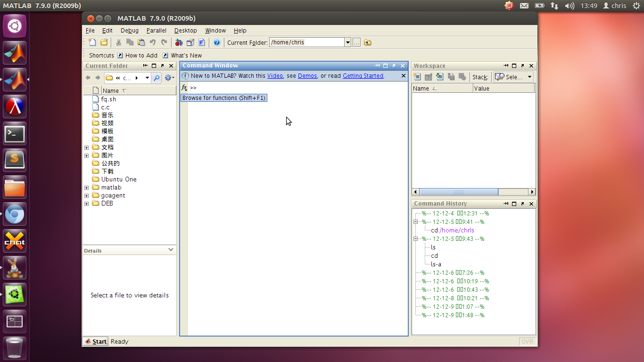
Task: Open the Edit menu
Action: (107, 31)
